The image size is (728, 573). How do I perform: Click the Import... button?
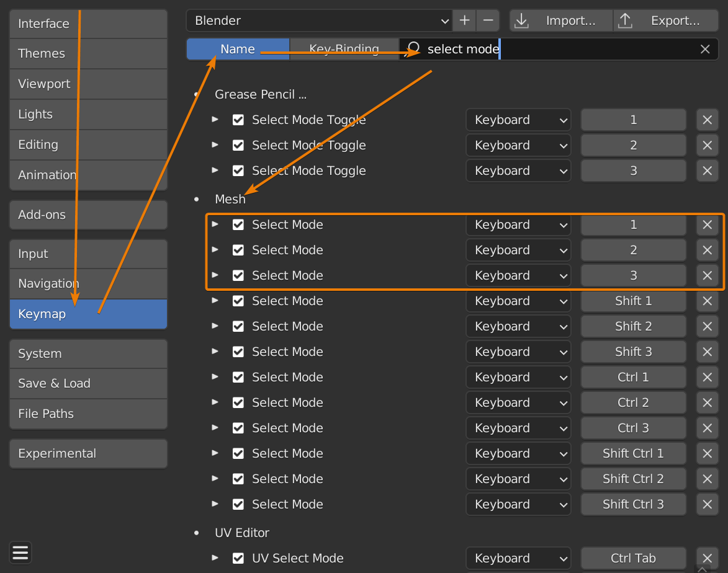click(x=561, y=20)
